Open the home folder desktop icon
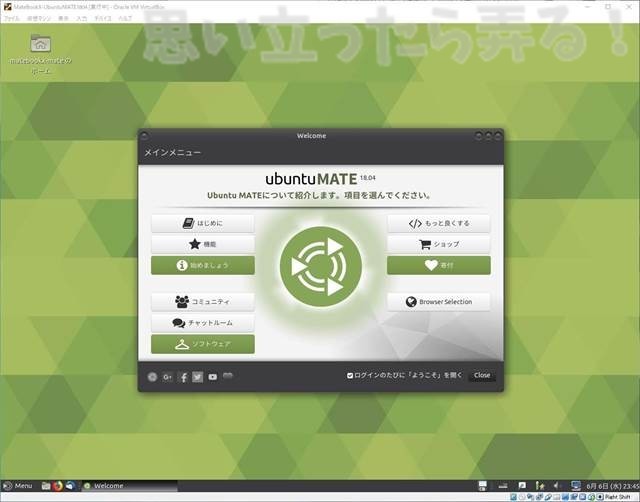 [x=40, y=53]
